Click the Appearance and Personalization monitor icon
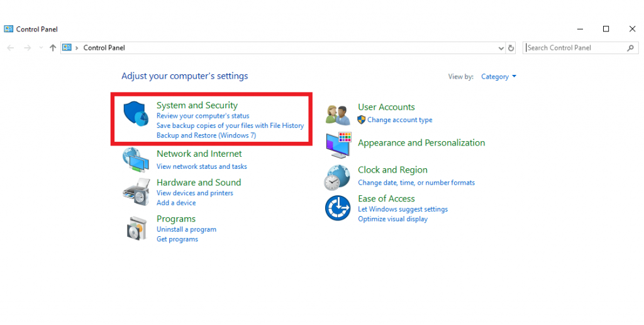This screenshot has height=325, width=644. [x=338, y=145]
